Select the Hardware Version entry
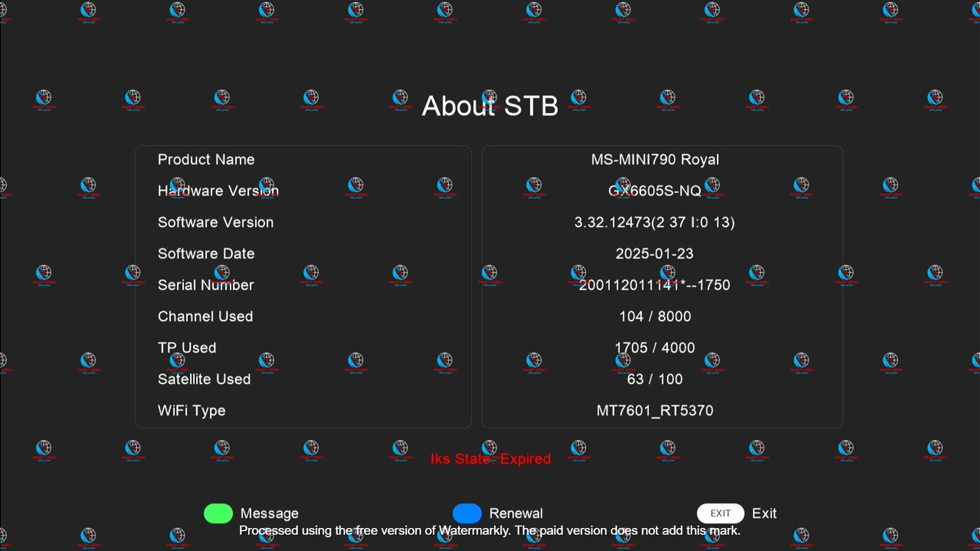 pos(218,190)
